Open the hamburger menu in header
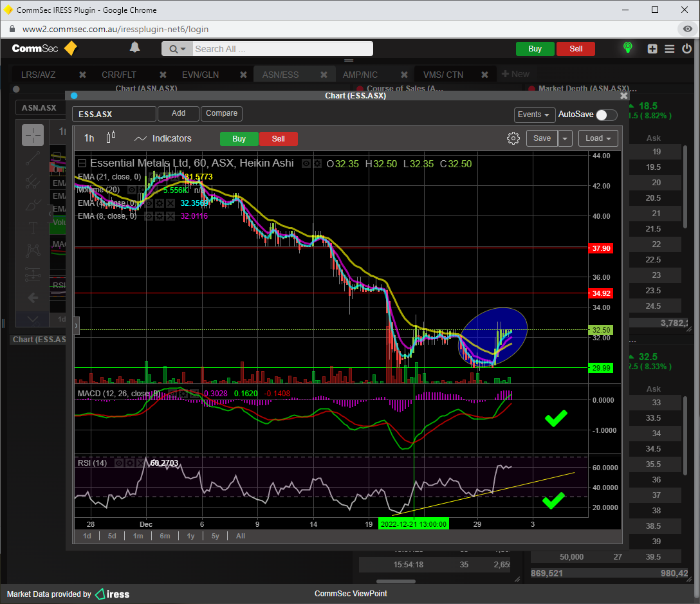The width and height of the screenshot is (700, 604). coord(670,49)
